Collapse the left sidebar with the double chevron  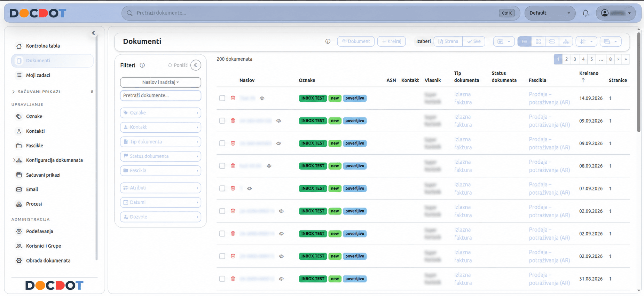point(93,33)
